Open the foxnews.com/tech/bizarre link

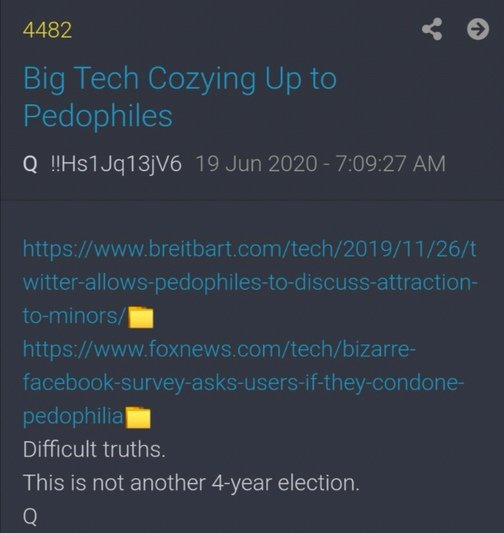click(219, 349)
